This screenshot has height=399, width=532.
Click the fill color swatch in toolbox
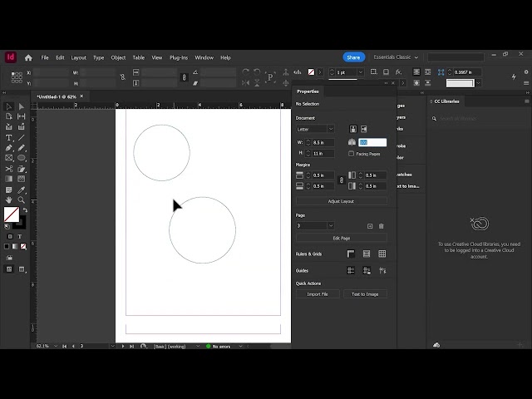click(11, 214)
